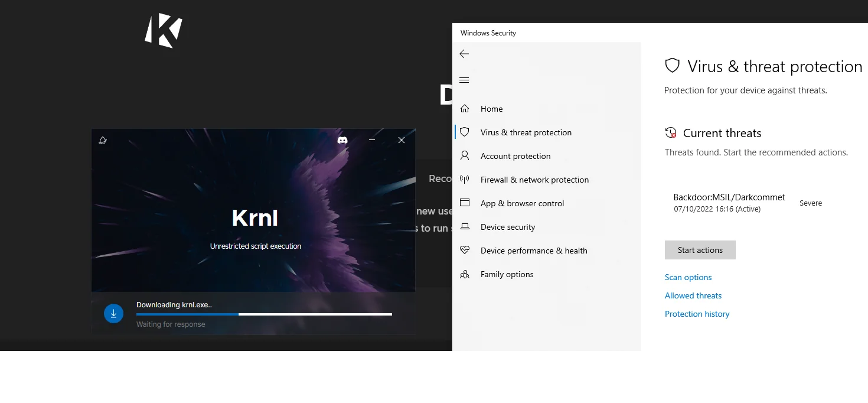
Task: Click the Device performance & health heart icon
Action: [465, 251]
